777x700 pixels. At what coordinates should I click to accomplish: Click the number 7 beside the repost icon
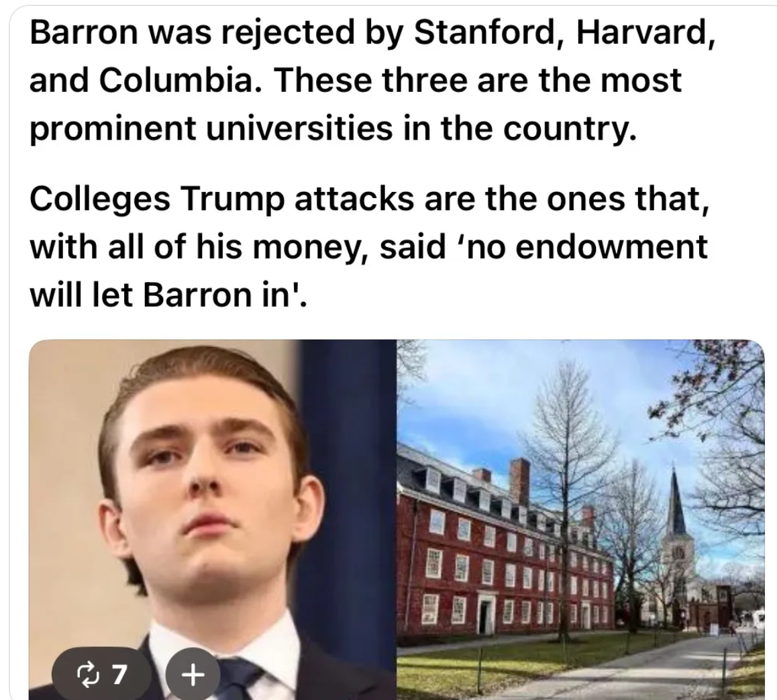pyautogui.click(x=119, y=674)
